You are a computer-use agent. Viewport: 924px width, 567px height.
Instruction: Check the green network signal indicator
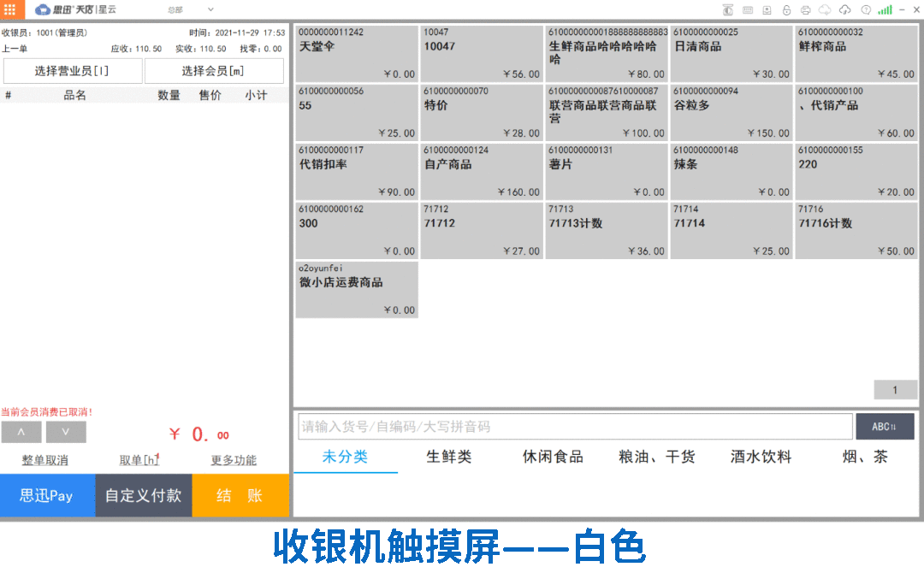(x=885, y=10)
